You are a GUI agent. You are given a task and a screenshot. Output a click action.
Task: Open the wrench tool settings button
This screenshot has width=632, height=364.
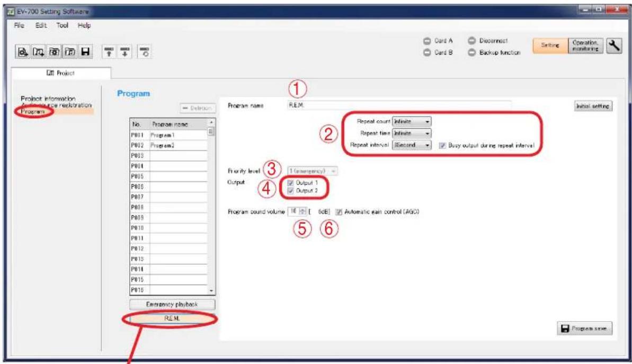point(614,46)
